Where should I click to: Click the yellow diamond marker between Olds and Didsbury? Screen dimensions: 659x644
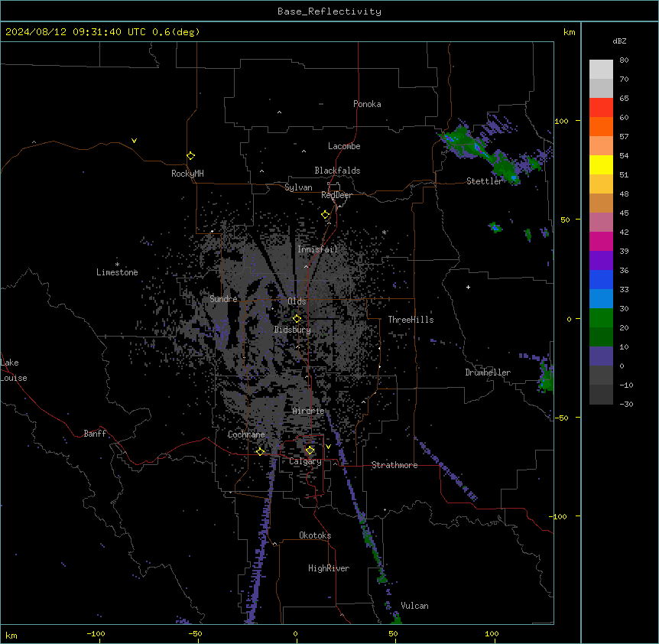tap(297, 319)
